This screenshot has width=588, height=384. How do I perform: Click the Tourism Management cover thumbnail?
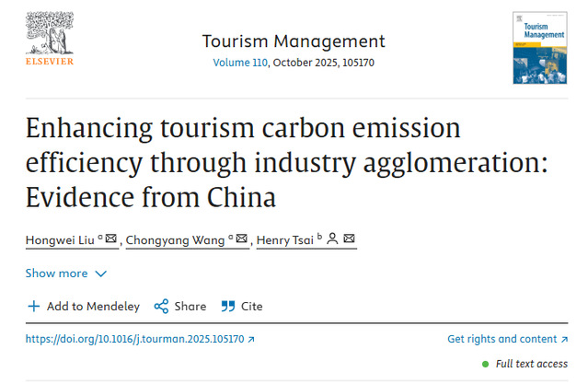[539, 48]
